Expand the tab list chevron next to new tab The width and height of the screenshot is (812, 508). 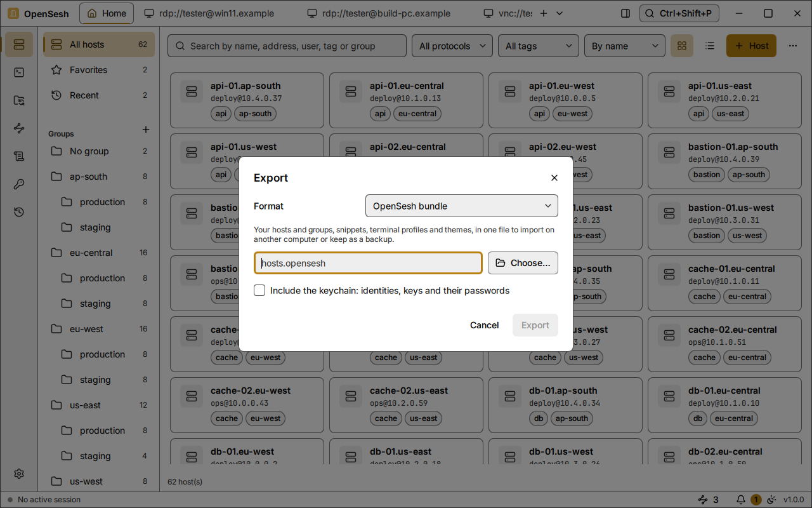pos(560,13)
